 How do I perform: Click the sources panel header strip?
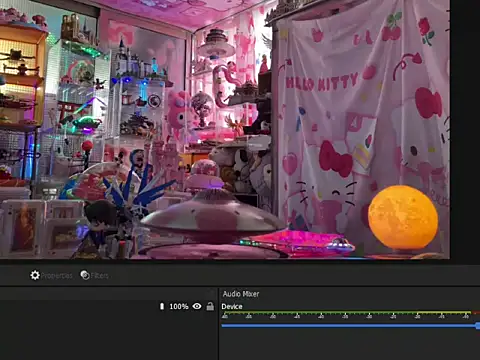pyautogui.click(x=108, y=294)
